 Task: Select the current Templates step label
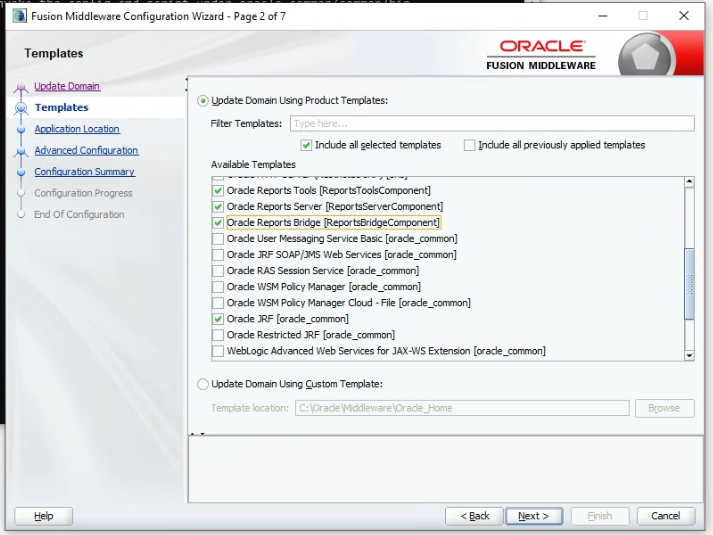coord(62,108)
